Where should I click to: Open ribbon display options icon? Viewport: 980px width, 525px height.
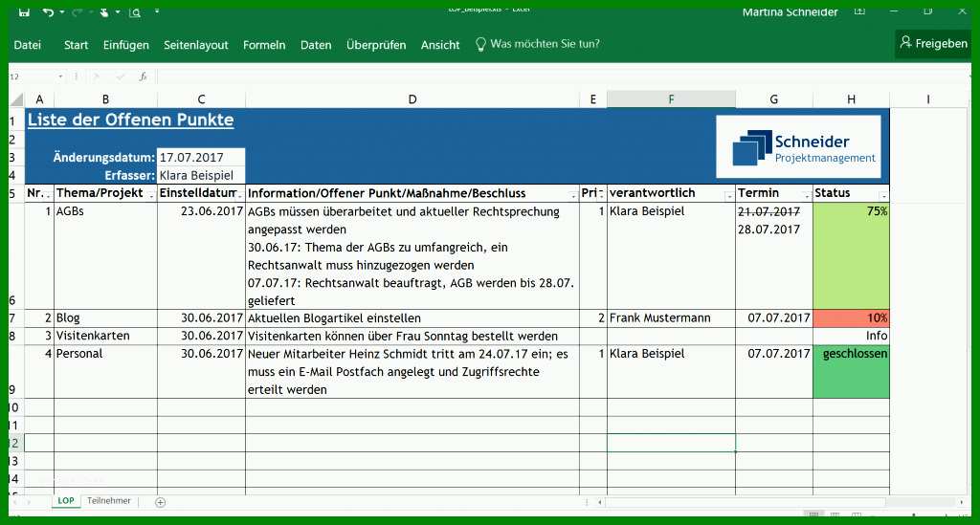click(x=860, y=11)
